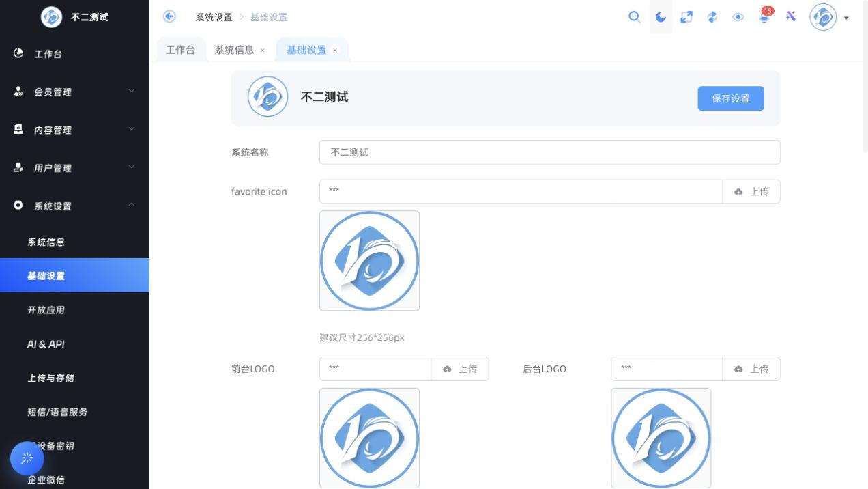The height and width of the screenshot is (489, 868).
Task: Click the 用户管理 user icon
Action: [18, 167]
